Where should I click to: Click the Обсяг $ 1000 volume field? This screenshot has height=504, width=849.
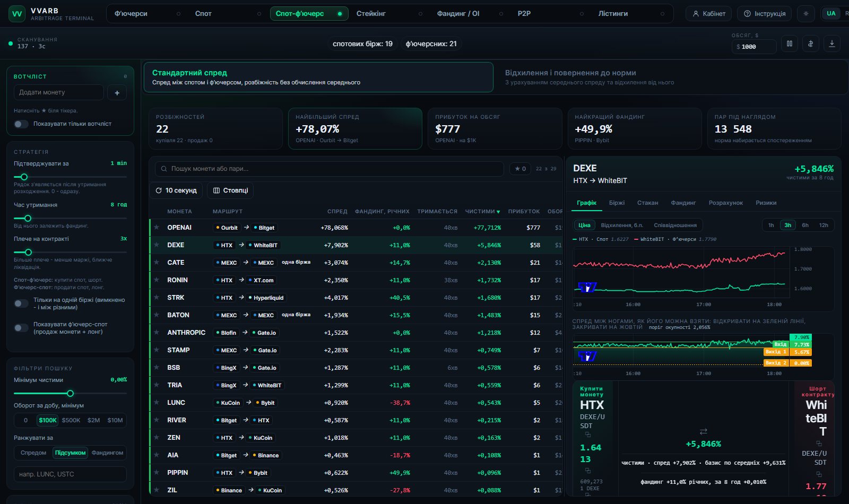pyautogui.click(x=754, y=47)
